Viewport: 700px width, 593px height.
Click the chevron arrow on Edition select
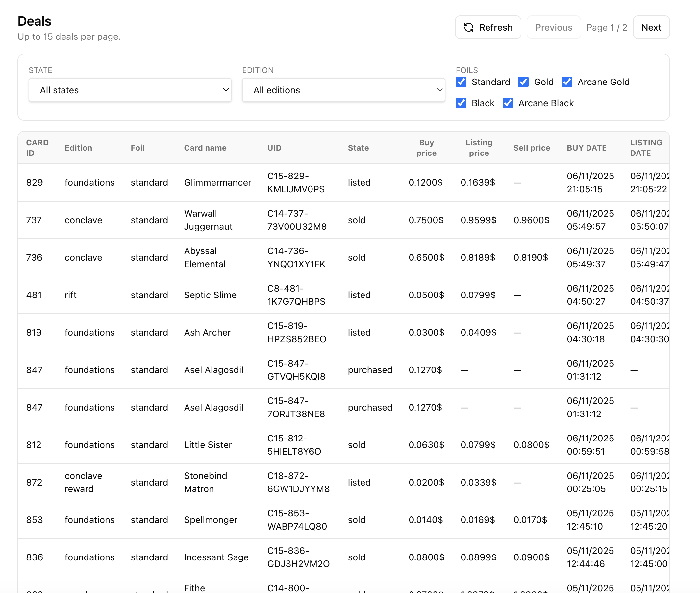pos(439,90)
